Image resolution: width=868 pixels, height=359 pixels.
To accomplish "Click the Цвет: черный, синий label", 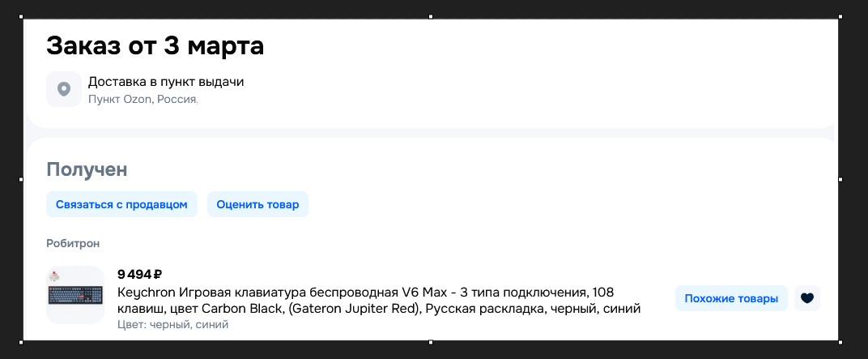I will tap(173, 324).
